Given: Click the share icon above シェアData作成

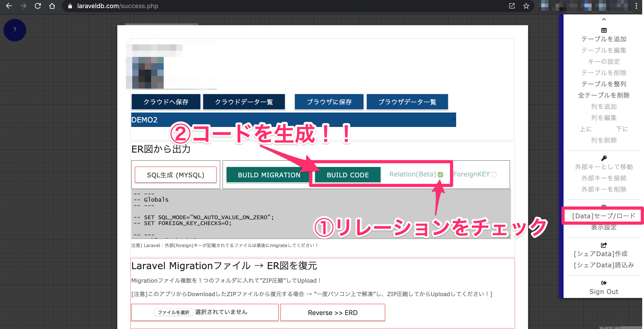Looking at the screenshot, I should pos(604,245).
